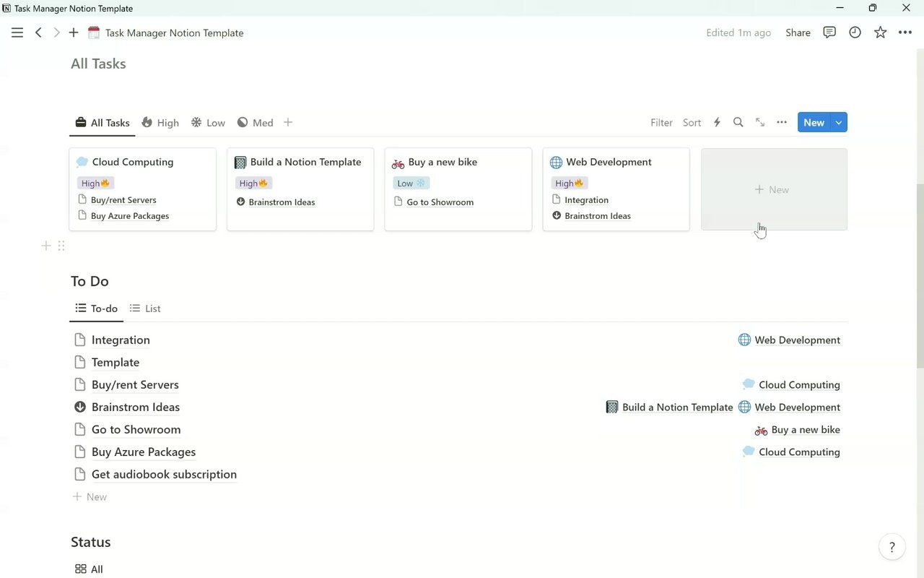Open the New button dropdown arrow
The width and height of the screenshot is (924, 578).
pyautogui.click(x=839, y=122)
